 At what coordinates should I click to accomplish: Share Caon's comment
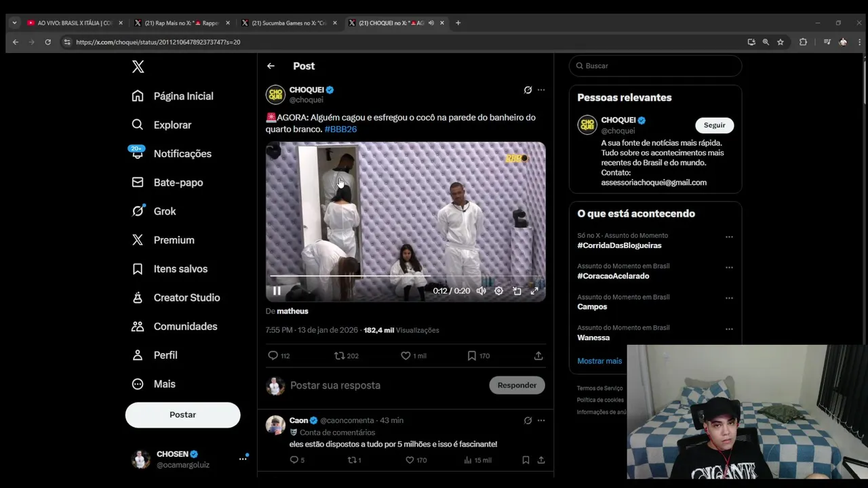click(541, 460)
